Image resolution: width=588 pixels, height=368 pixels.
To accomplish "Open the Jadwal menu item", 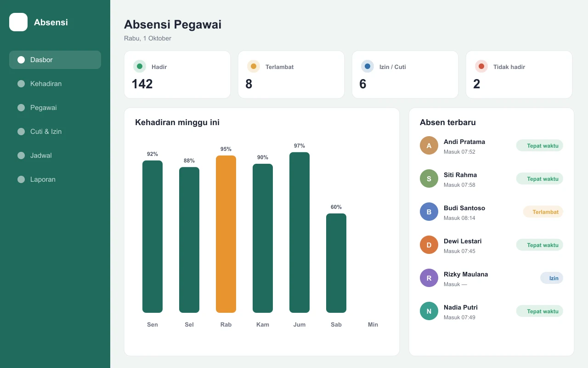I will click(55, 155).
